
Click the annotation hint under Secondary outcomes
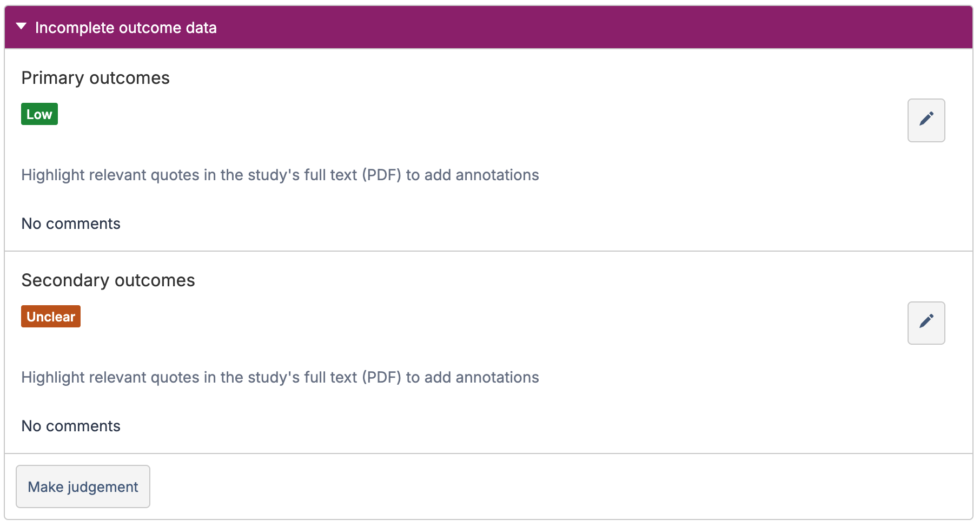(280, 377)
